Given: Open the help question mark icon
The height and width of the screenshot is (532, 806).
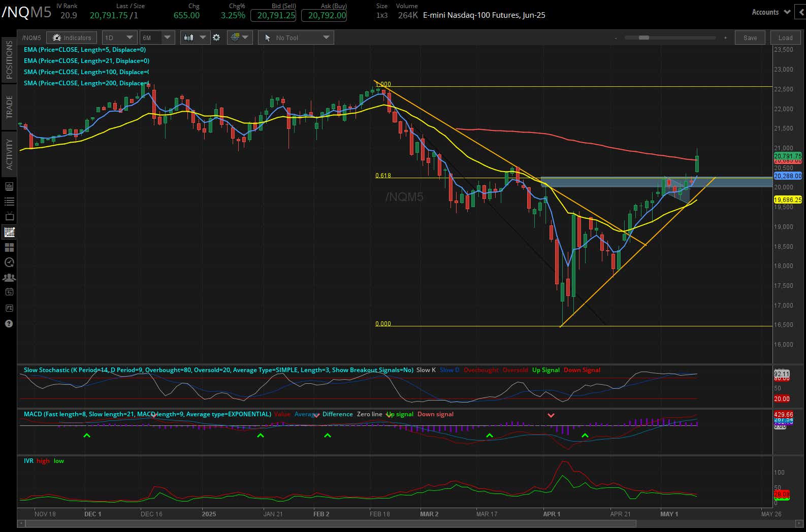Looking at the screenshot, I should click(x=9, y=323).
